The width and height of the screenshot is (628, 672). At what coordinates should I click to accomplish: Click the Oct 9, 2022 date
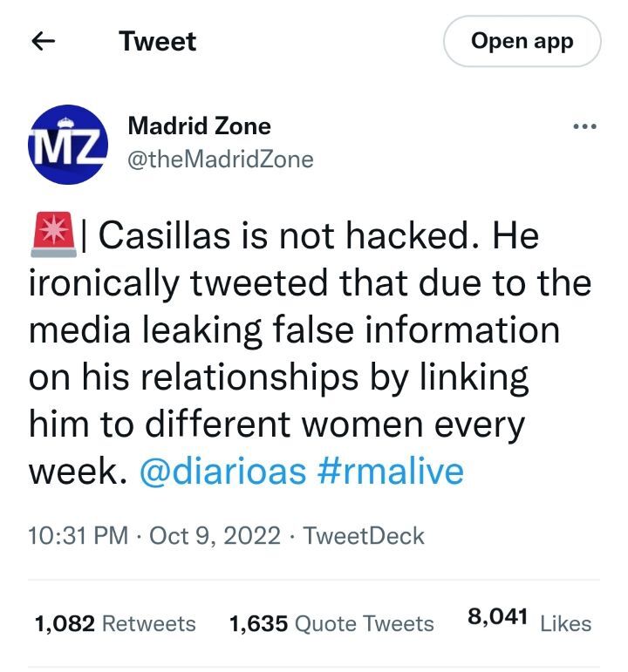point(204,534)
